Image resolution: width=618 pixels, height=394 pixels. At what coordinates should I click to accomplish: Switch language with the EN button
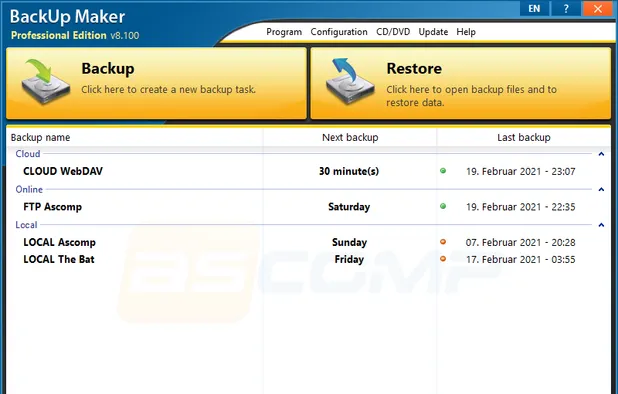[x=534, y=8]
